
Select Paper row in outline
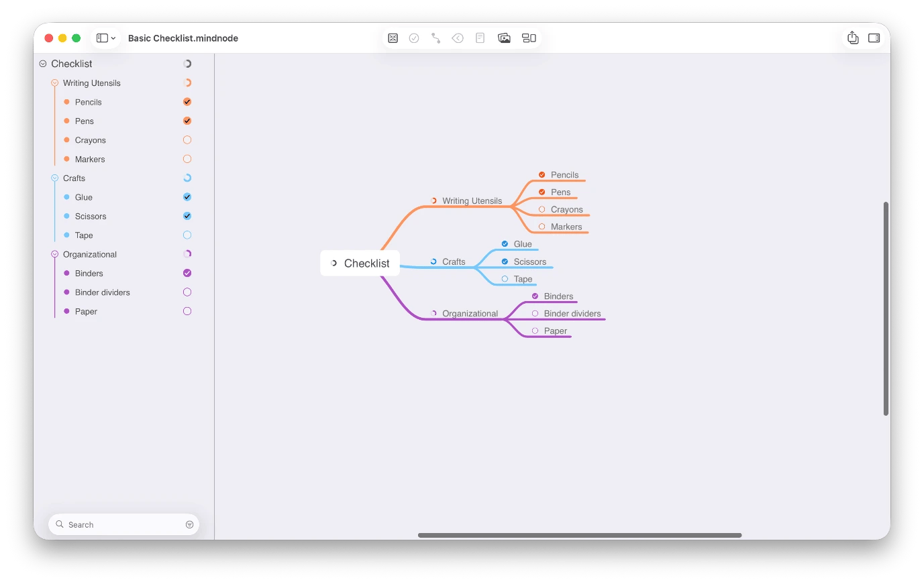(x=123, y=311)
